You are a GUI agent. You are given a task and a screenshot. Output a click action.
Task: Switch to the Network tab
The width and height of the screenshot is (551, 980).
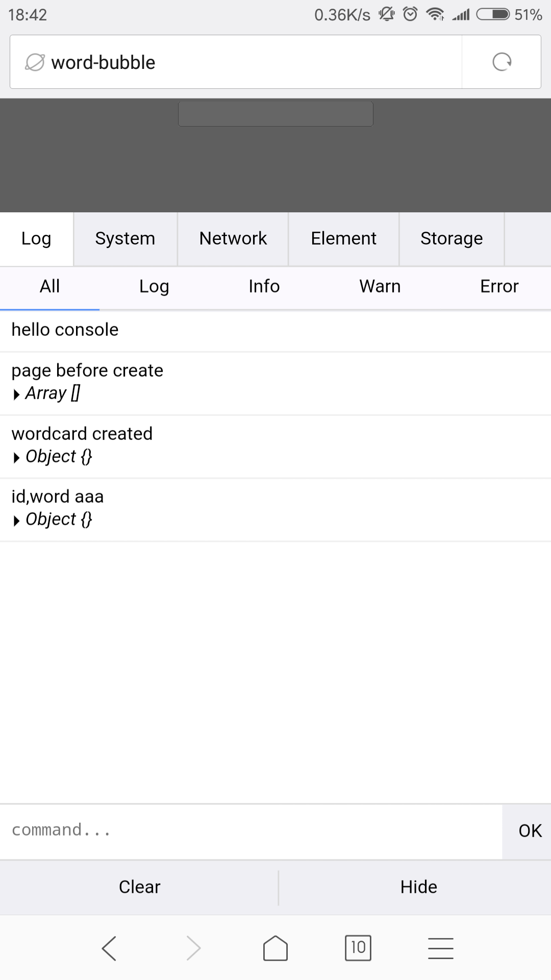[x=233, y=238]
